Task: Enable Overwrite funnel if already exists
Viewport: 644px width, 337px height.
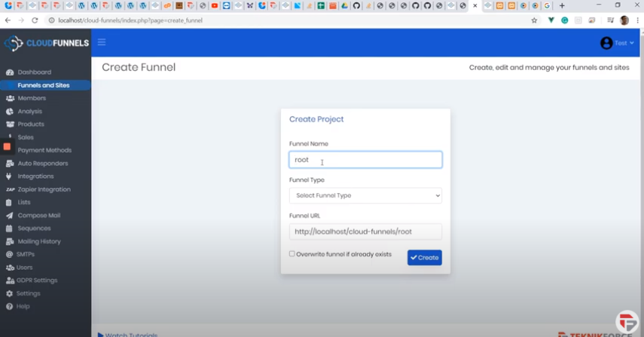Action: click(x=292, y=254)
